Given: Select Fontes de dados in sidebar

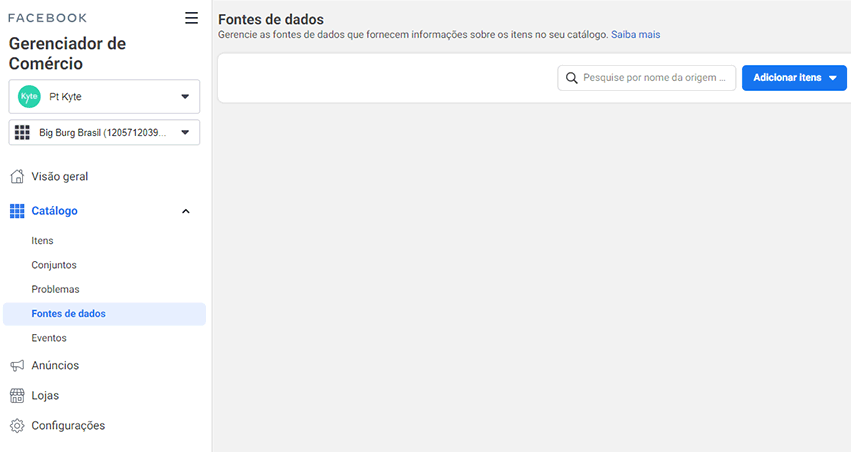Looking at the screenshot, I should pyautogui.click(x=104, y=314).
